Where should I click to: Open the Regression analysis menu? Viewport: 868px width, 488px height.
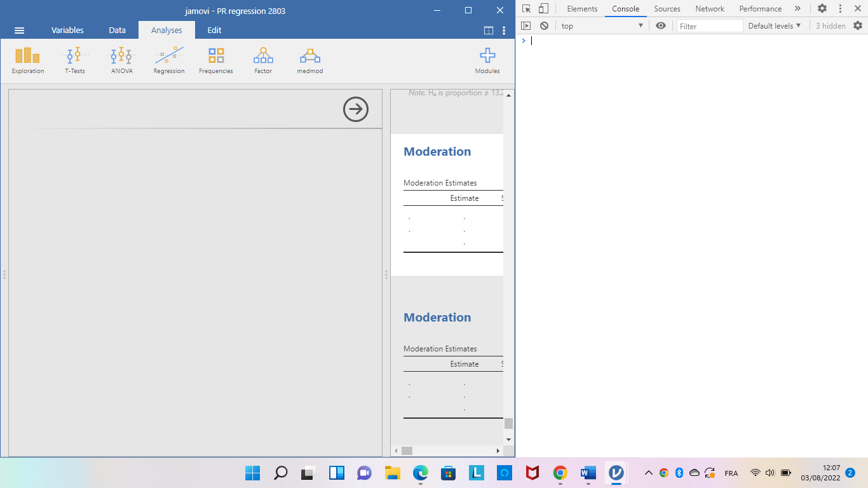[169, 61]
